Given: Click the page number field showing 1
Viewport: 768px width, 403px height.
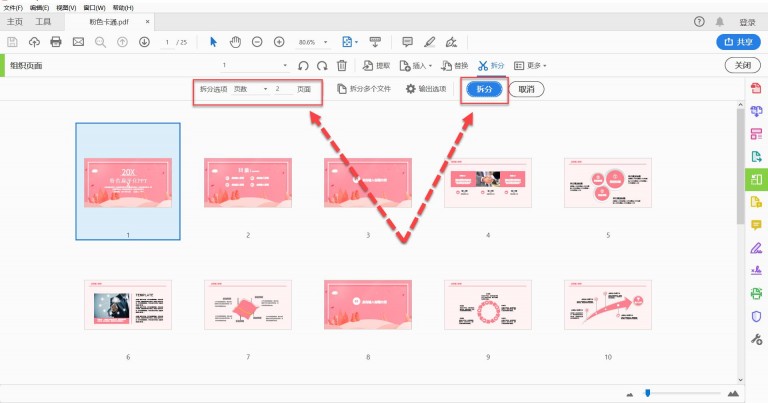Looking at the screenshot, I should click(x=168, y=43).
